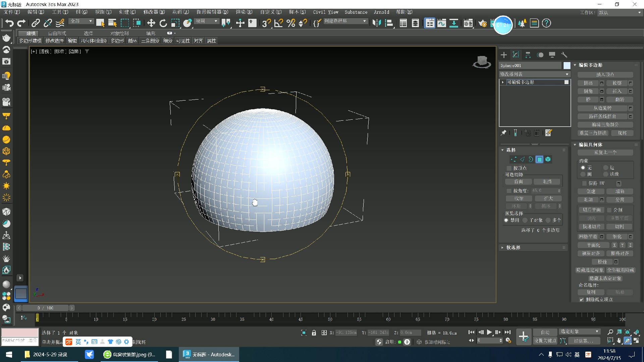Click the 挤出 button

pyautogui.click(x=588, y=83)
